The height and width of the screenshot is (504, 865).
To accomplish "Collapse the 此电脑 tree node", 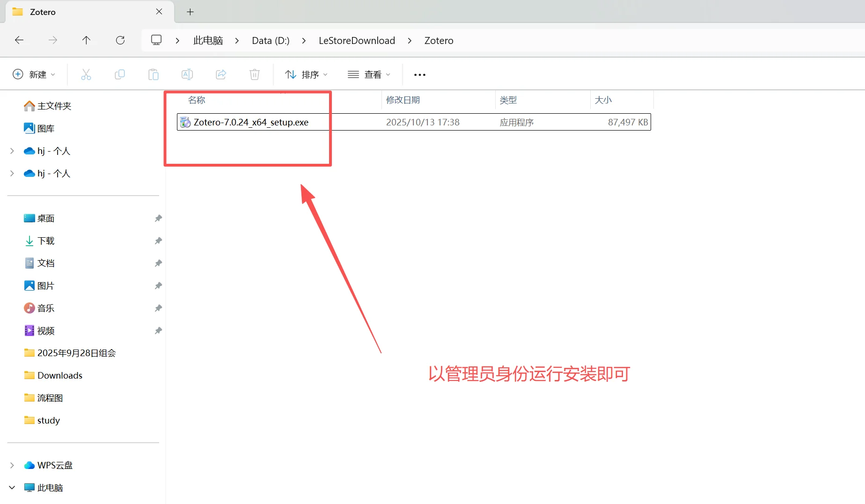I will click(x=12, y=488).
